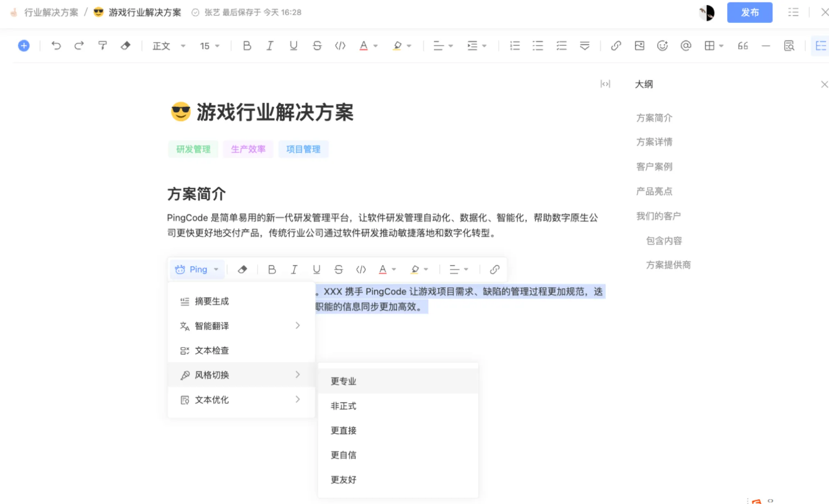The width and height of the screenshot is (829, 504).
Task: Toggle italic in main toolbar
Action: (270, 45)
